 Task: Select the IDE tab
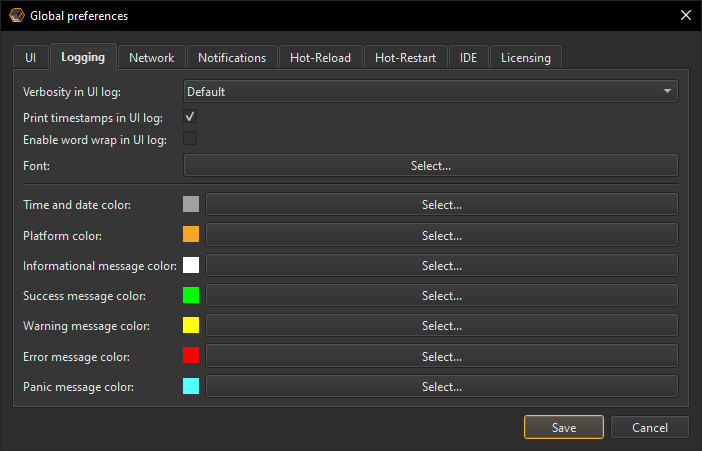coord(468,58)
